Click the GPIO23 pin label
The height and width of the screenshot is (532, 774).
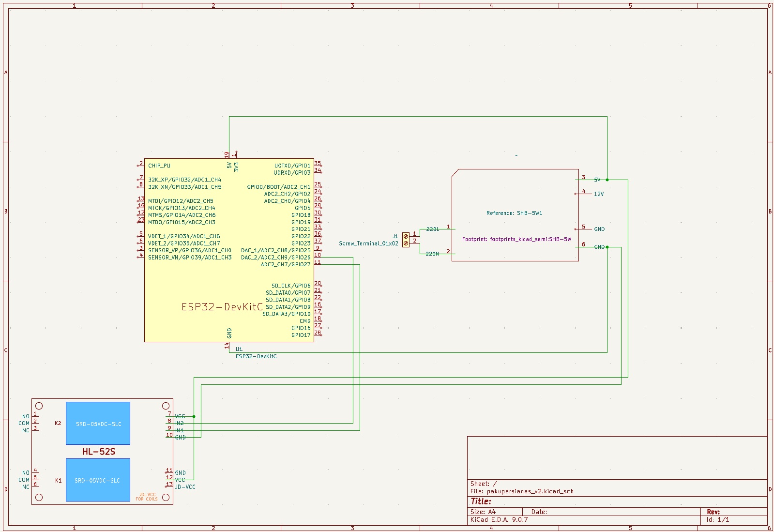301,243
